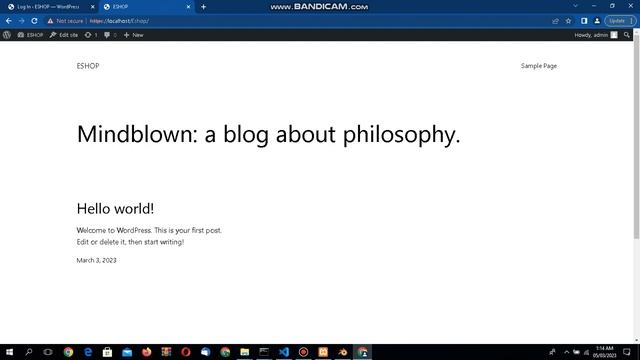Screen dimensions: 640x360
Task: Open the browser side panel
Action: [x=584, y=21]
